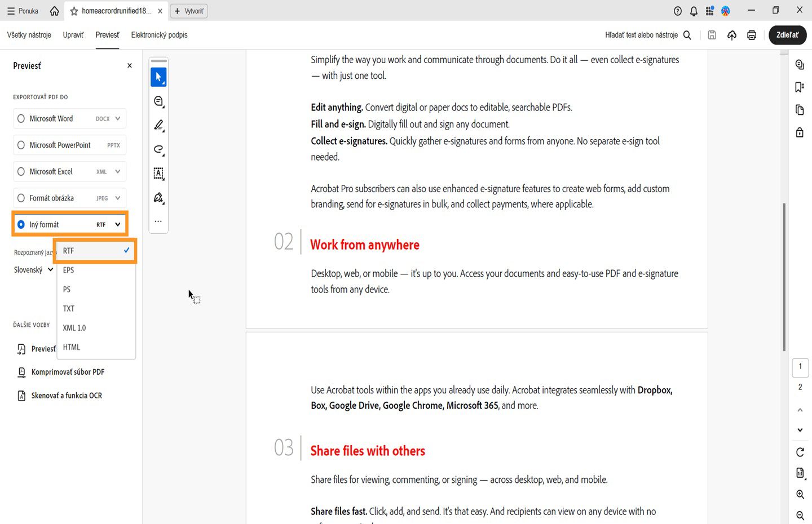The image size is (812, 524).
Task: Click the page number 1 box
Action: (x=800, y=367)
